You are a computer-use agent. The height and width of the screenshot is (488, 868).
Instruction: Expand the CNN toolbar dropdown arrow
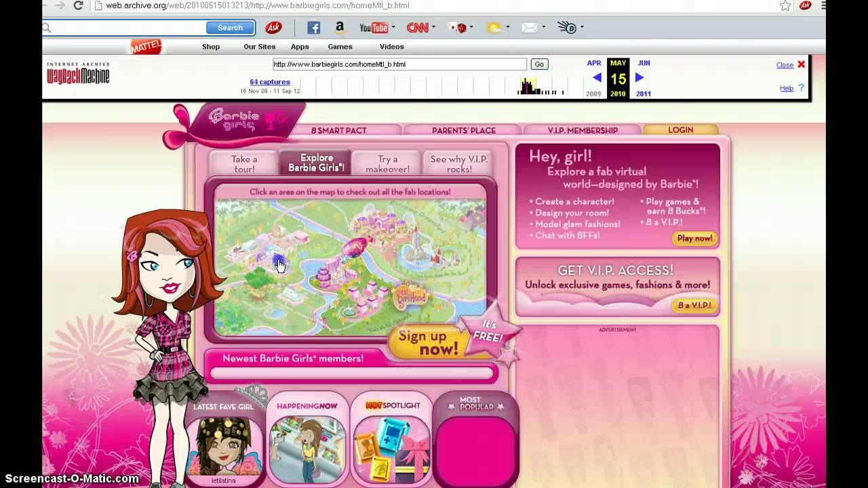coord(433,28)
